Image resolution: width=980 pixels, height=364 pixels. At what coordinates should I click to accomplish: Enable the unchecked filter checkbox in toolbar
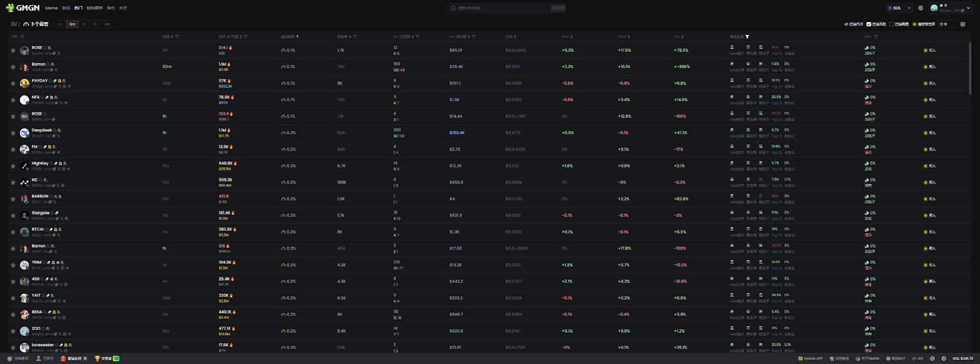pos(891,24)
